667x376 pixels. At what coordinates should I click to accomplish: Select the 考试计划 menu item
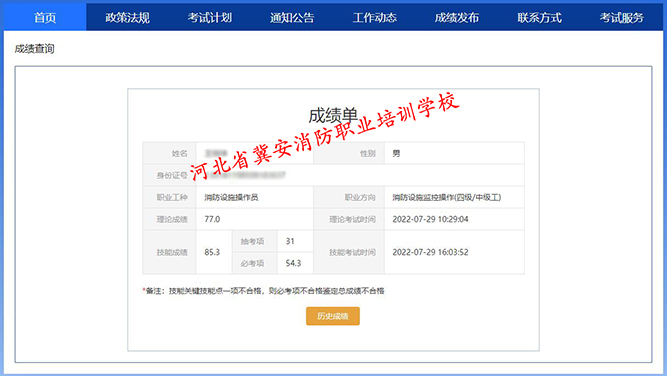click(210, 17)
